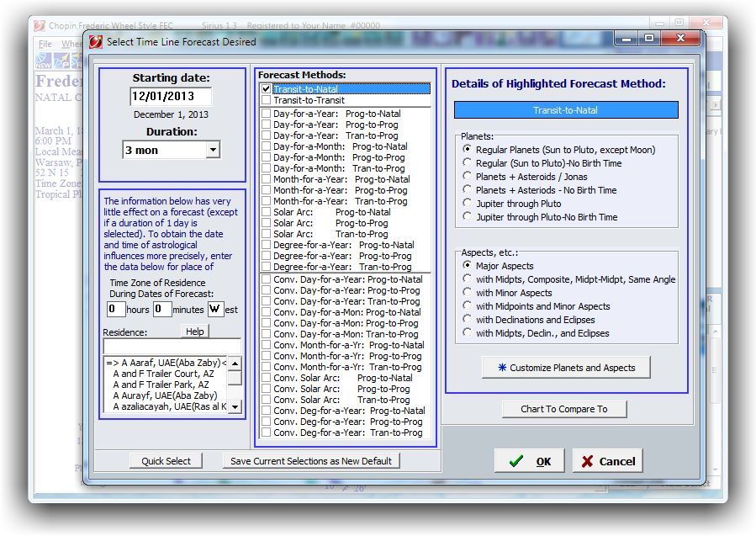Viewport: 756px width, 536px height.
Task: Click the residence list scrollbar thumb
Action: [235, 378]
